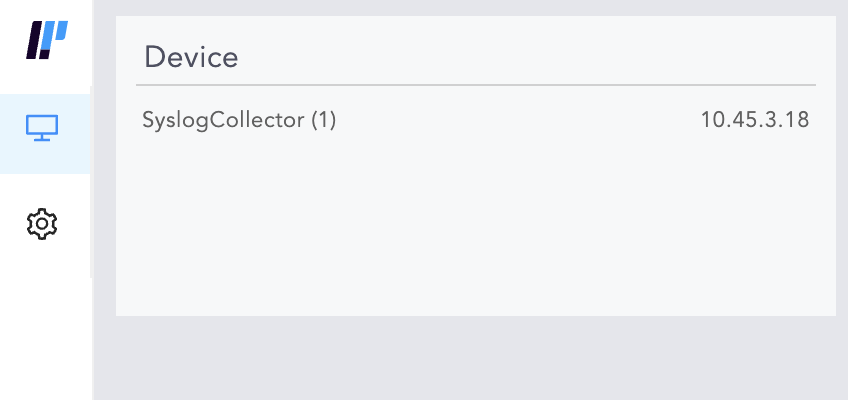The width and height of the screenshot is (848, 400).
Task: Click the sidebar space between logo and monitor
Action: pos(45,80)
